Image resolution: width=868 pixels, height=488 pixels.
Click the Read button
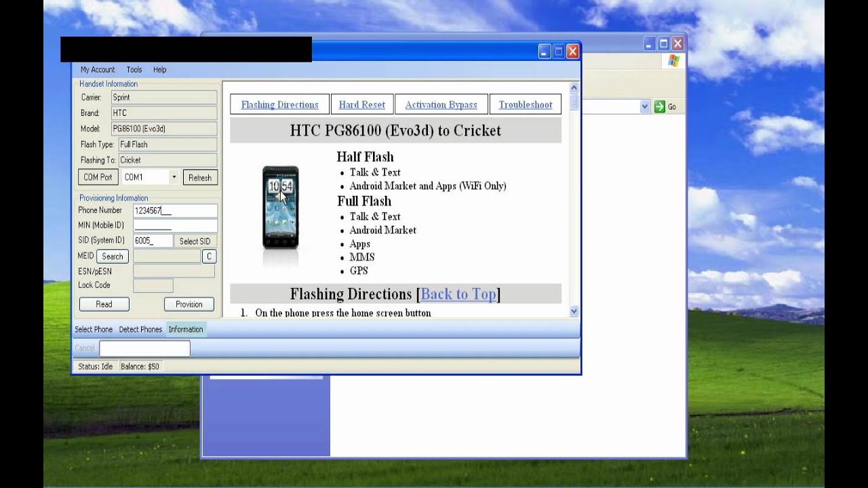(x=104, y=304)
